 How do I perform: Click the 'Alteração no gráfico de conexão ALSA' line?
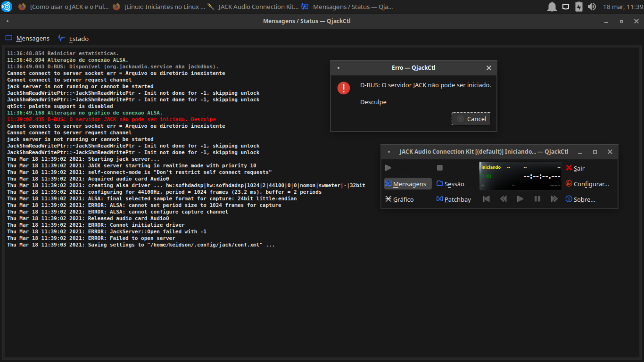(85, 113)
